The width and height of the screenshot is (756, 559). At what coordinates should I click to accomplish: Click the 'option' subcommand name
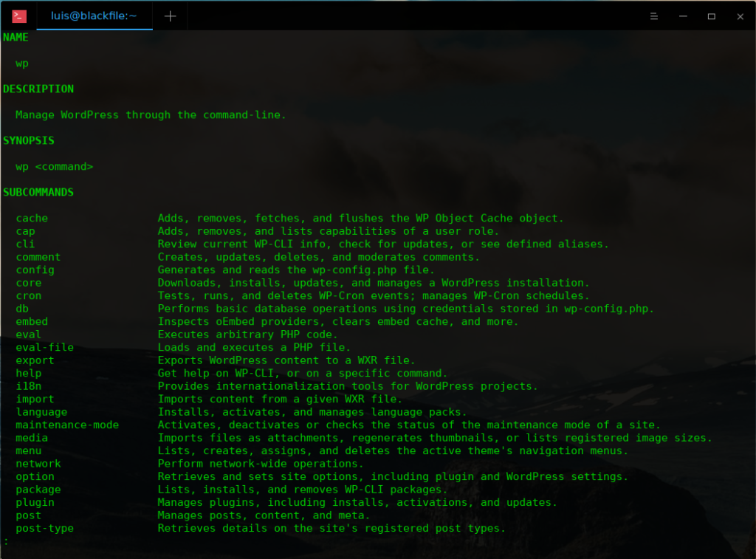pos(35,477)
